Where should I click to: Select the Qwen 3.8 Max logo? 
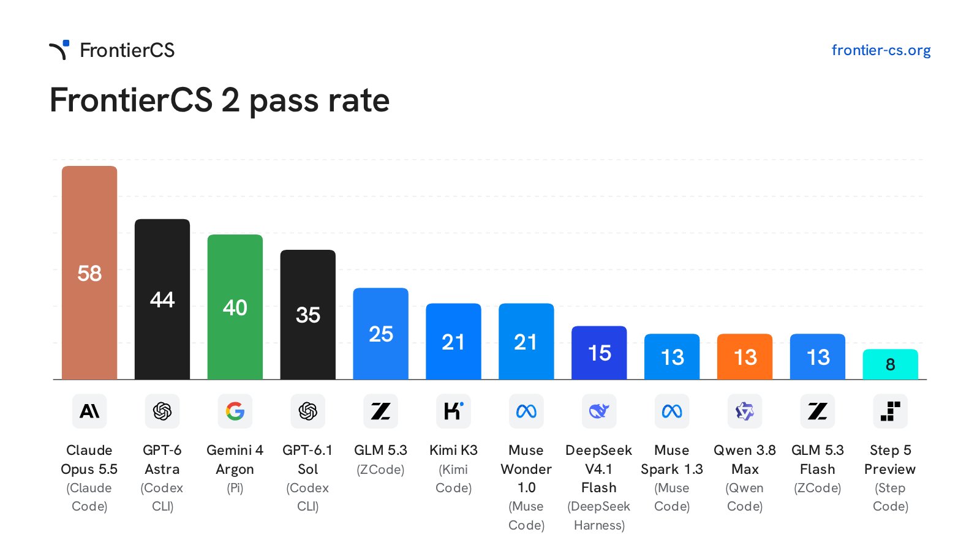[x=745, y=411]
